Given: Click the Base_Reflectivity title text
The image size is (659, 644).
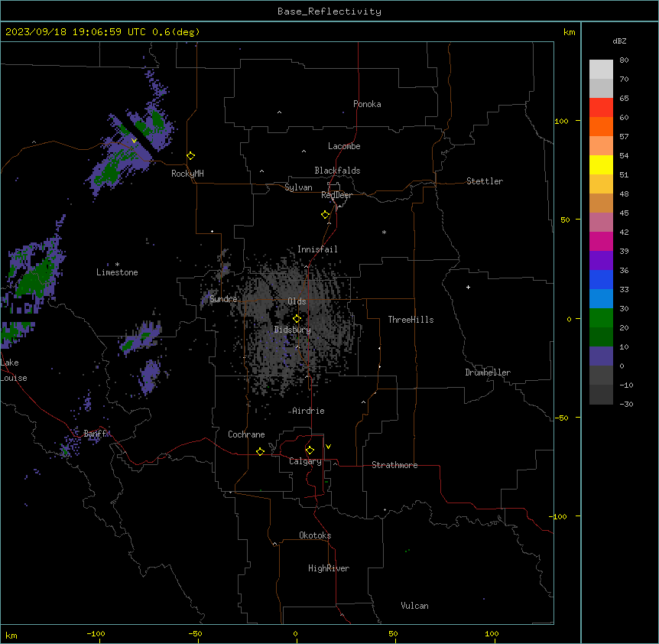Looking at the screenshot, I should coord(329,11).
